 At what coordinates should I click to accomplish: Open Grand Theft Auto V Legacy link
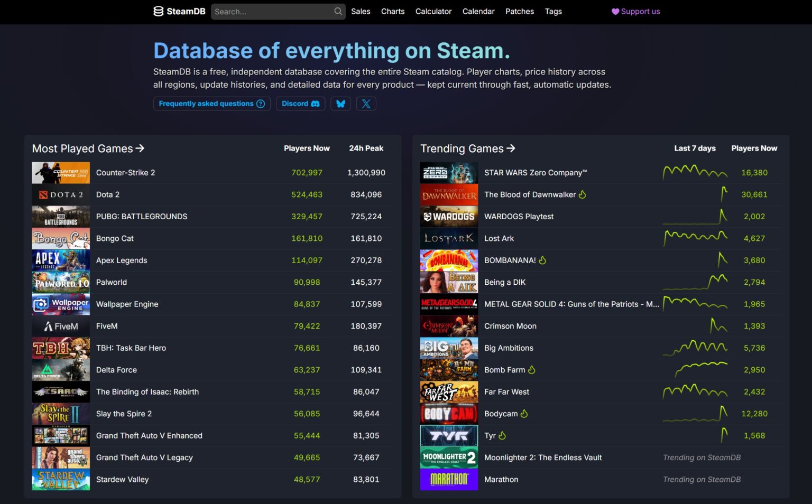(x=144, y=458)
